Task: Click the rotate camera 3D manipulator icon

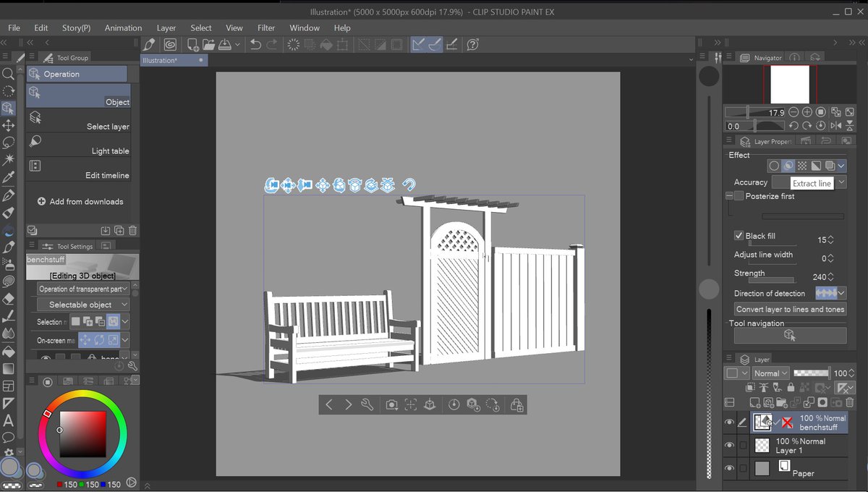Action: coord(272,185)
